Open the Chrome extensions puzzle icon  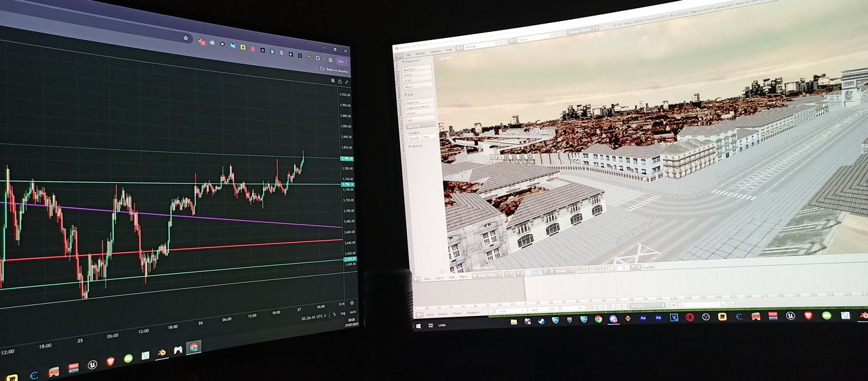point(317,58)
